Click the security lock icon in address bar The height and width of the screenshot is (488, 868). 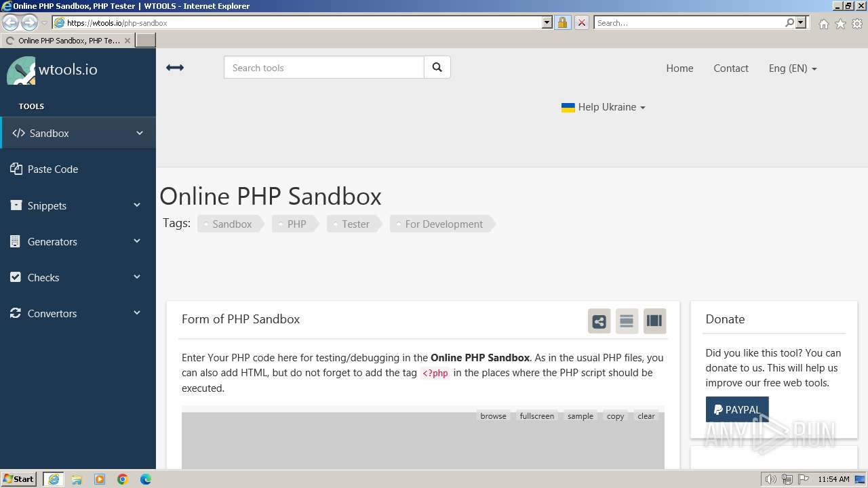point(562,22)
